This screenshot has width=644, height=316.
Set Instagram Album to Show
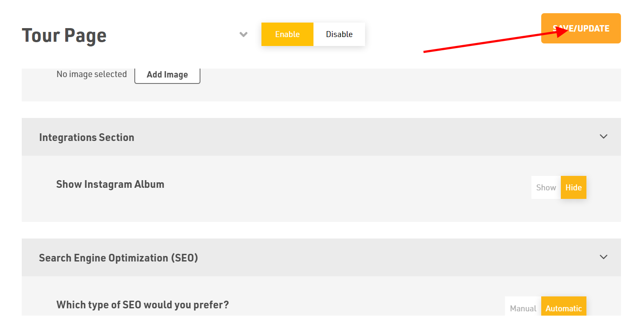coord(546,187)
